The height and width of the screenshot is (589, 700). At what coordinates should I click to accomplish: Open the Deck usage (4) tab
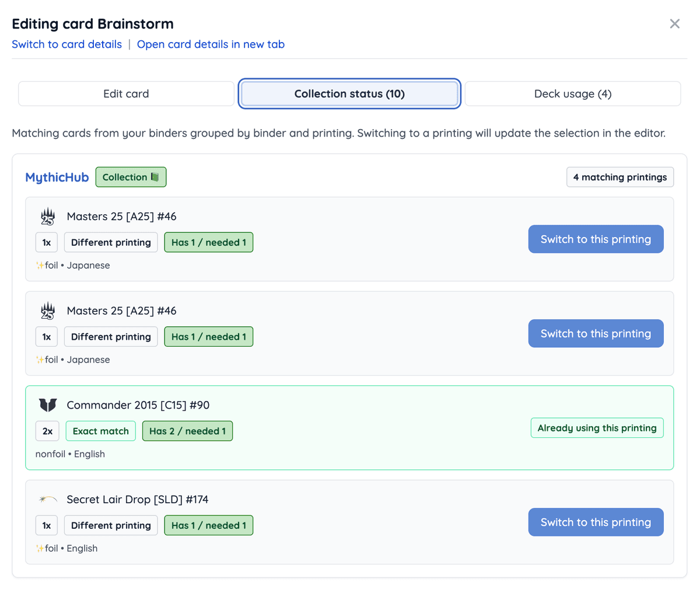click(572, 94)
